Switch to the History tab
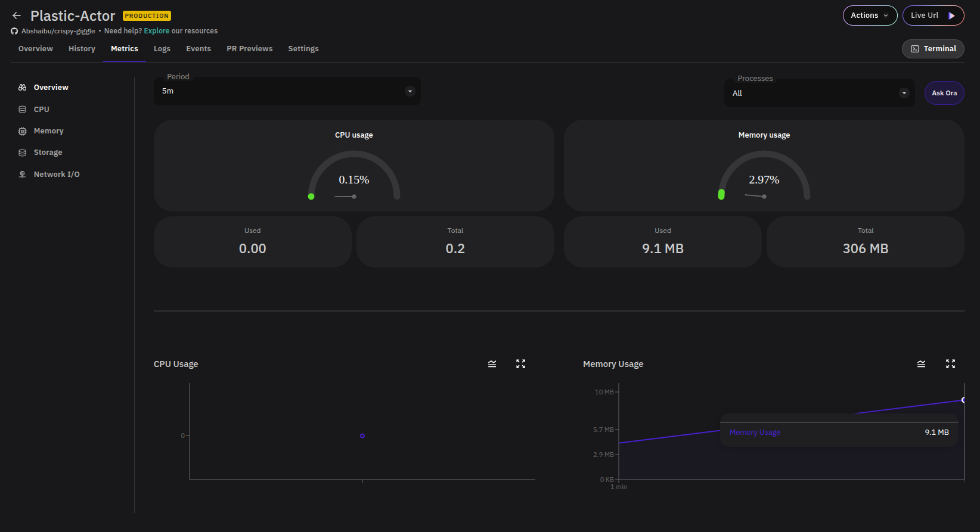 (x=82, y=49)
